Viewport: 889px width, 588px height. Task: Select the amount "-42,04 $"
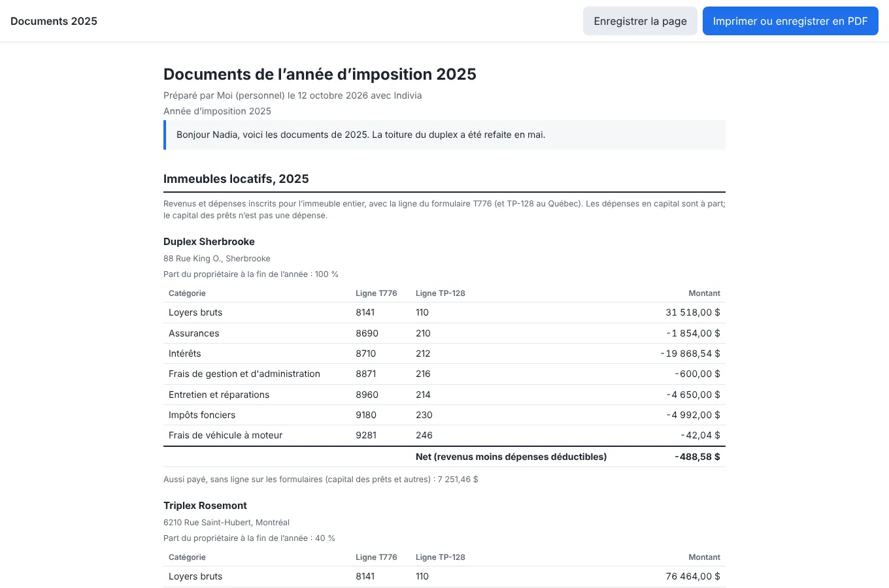700,435
